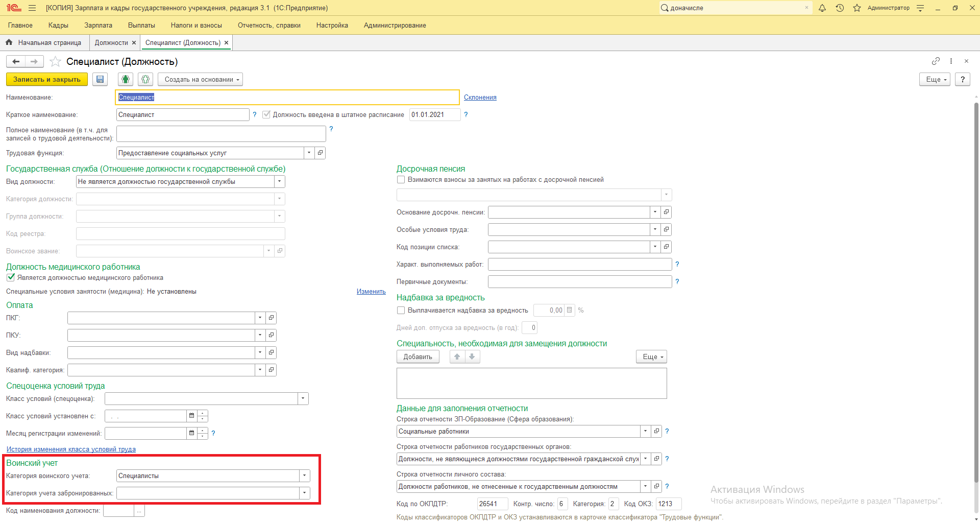The width and height of the screenshot is (980, 523).
Task: Open Зарплата menu
Action: (x=98, y=25)
